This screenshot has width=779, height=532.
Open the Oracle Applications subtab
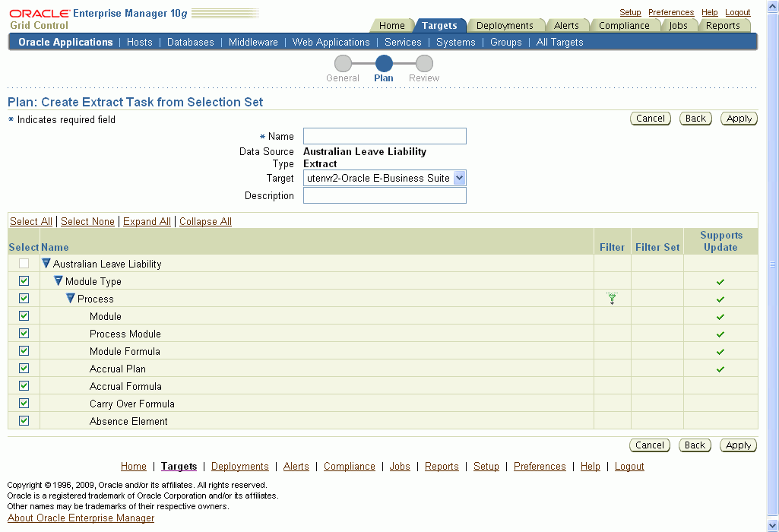pos(65,43)
